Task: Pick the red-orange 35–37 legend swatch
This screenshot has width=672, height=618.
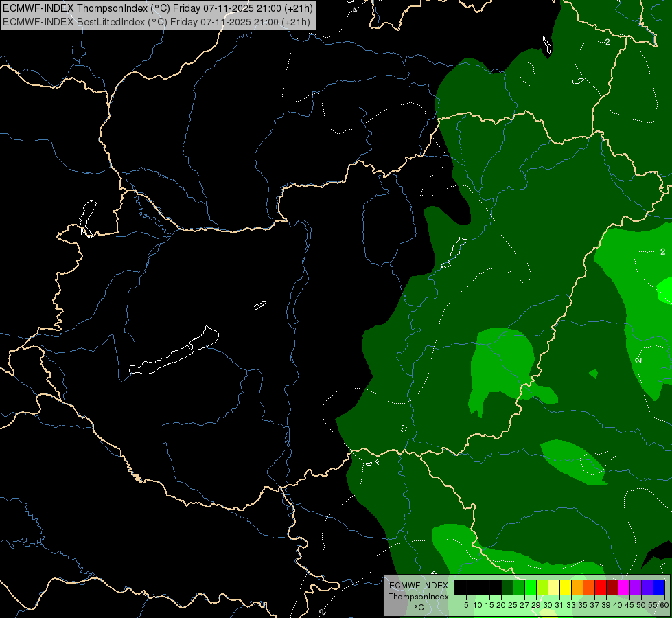Action: [x=589, y=587]
